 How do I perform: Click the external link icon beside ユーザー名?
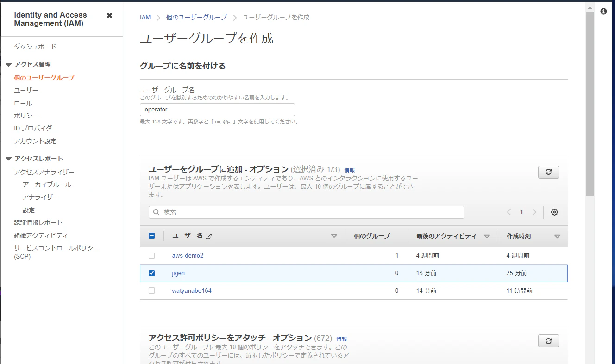208,236
